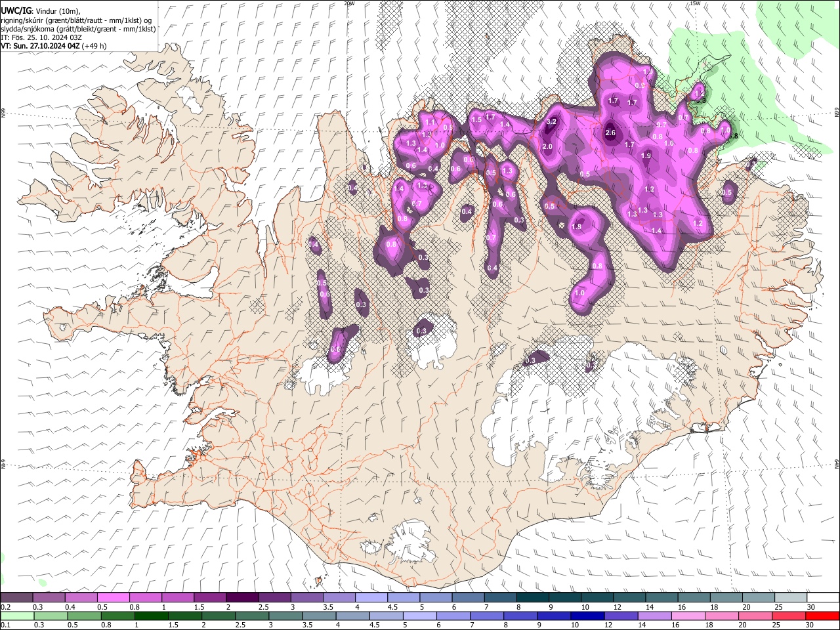The image size is (840, 630).
Task: Select the darkest green swatch labeled 1 in lower legend
Action: click(x=152, y=616)
